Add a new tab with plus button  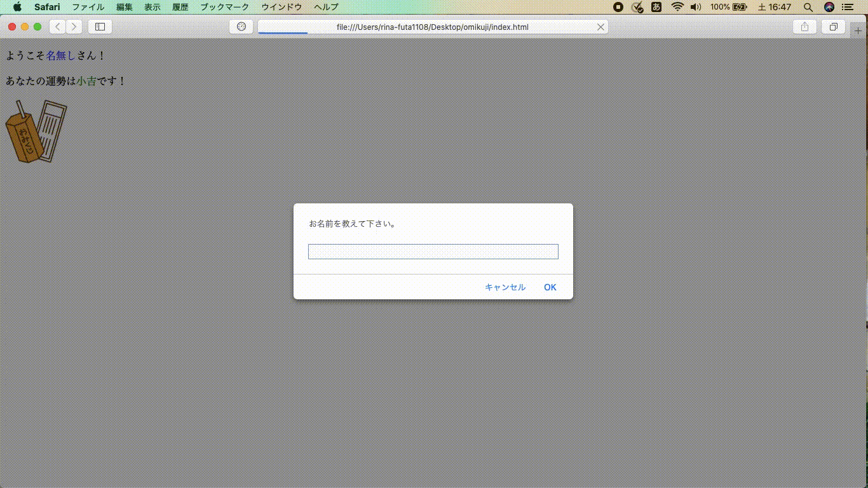coord(858,30)
